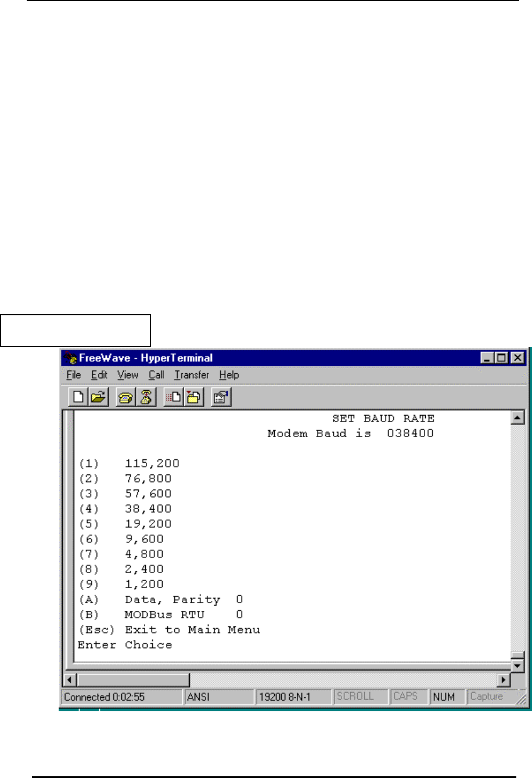This screenshot has height=778, width=532.
Task: Click the '57,600' baud option text
Action: pos(148,494)
